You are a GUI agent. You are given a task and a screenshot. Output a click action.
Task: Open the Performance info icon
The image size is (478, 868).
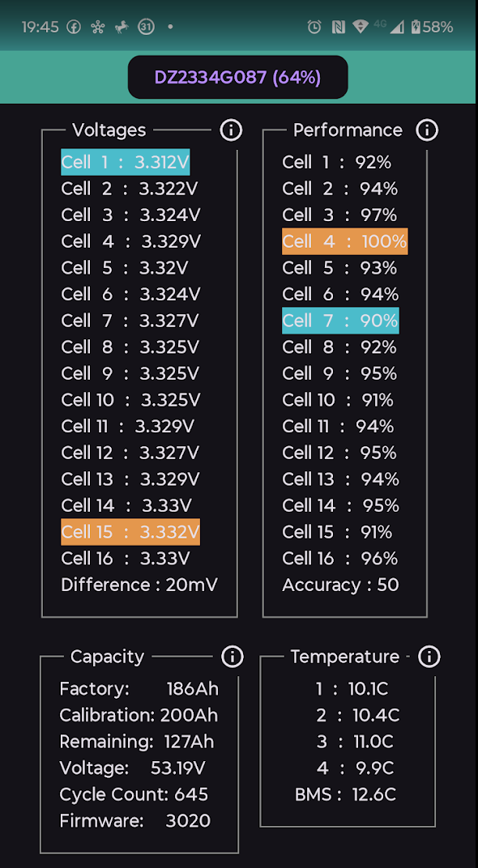tap(427, 130)
